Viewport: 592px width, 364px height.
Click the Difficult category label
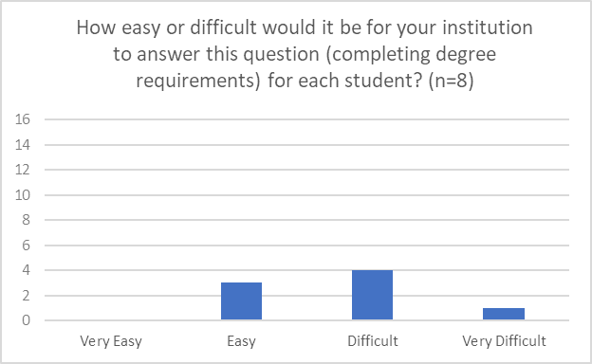point(373,341)
